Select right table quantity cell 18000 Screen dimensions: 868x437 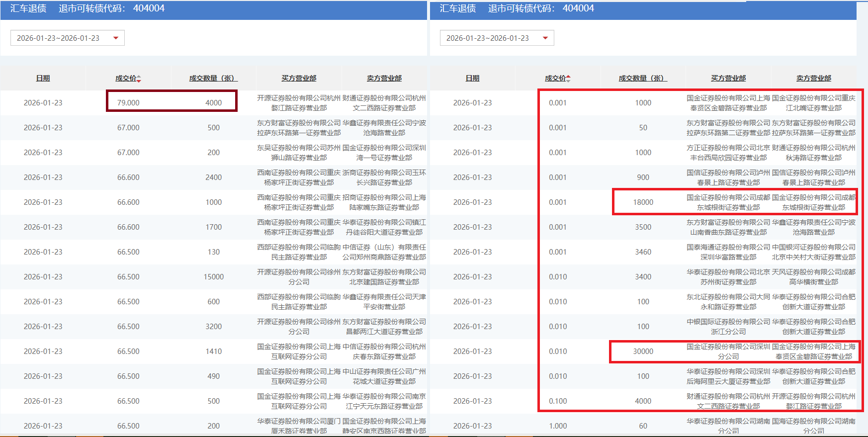(643, 202)
